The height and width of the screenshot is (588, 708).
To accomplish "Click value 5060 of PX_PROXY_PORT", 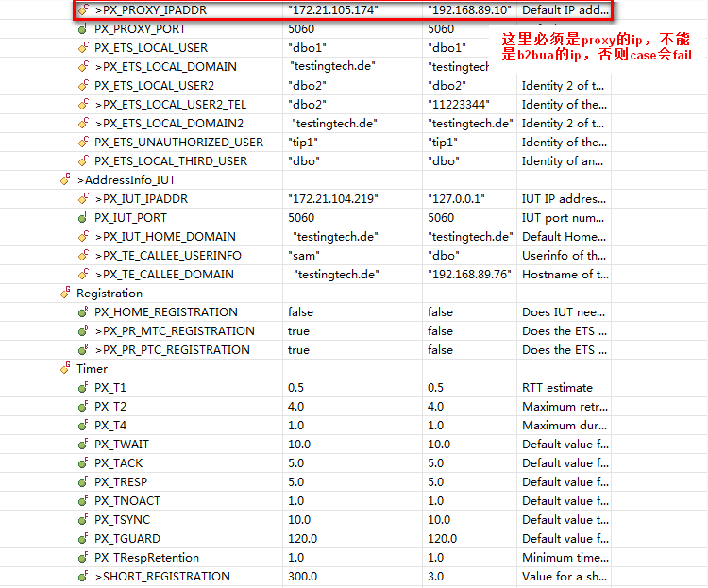I will pos(301,29).
